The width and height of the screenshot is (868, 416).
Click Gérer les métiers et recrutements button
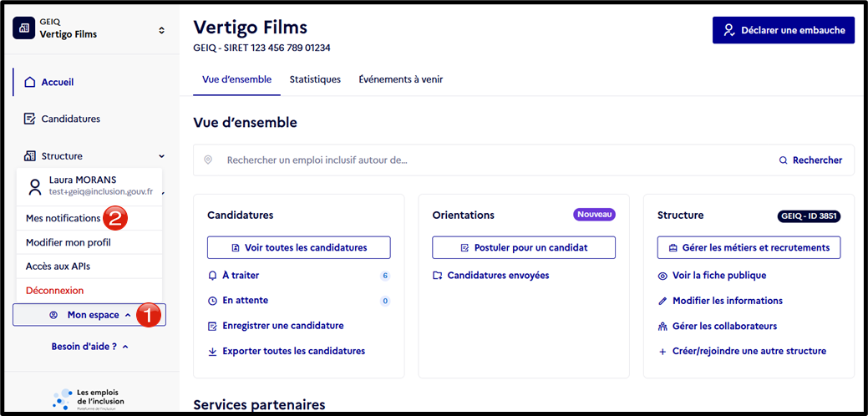[749, 248]
